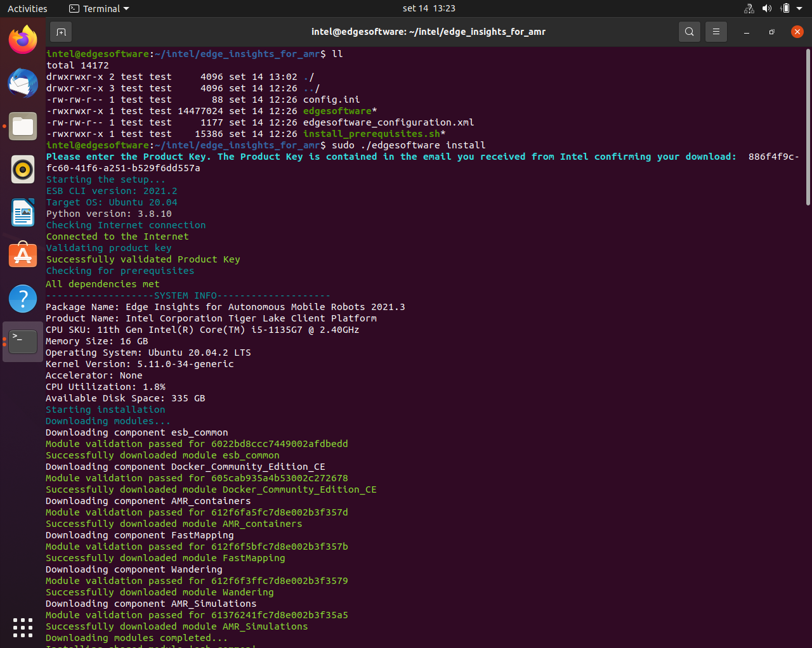Show Applications grid
This screenshot has height=648, width=812.
click(23, 627)
